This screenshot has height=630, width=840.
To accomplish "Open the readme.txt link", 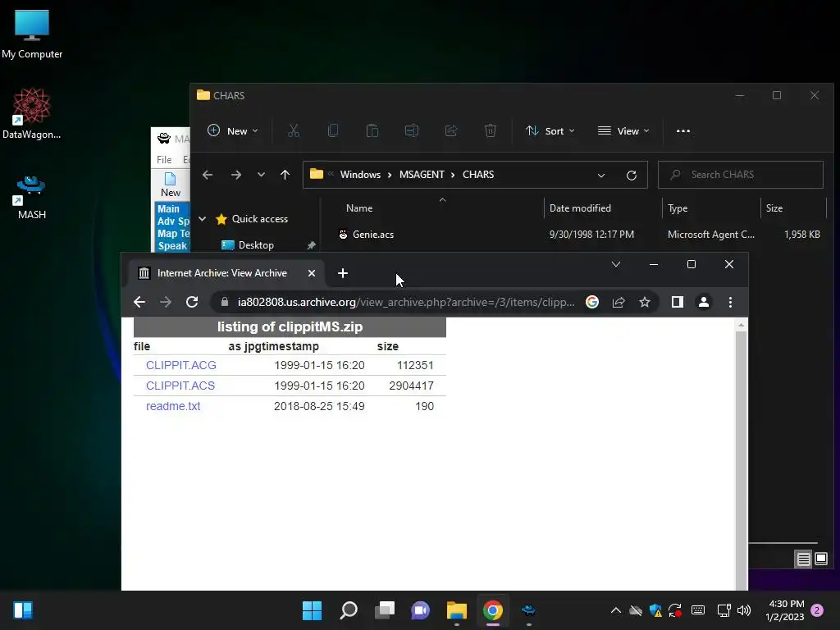I will coord(173,406).
